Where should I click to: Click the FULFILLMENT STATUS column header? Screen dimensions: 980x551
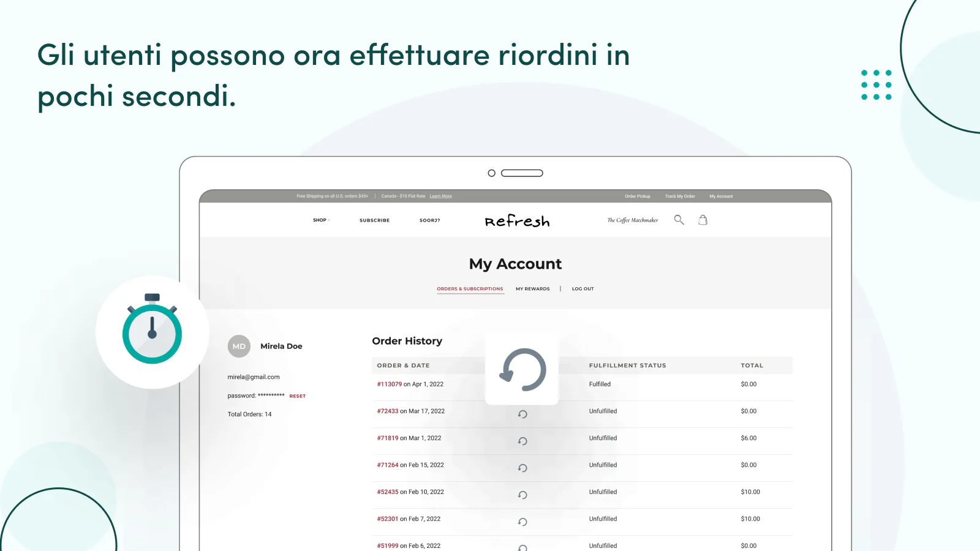point(627,365)
